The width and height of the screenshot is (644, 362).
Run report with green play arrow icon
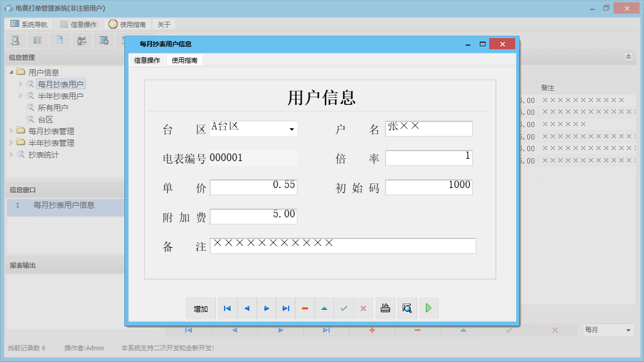429,308
